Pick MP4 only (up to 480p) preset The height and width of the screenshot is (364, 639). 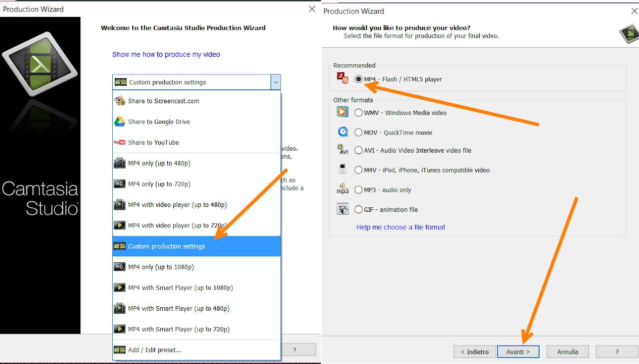(197, 163)
